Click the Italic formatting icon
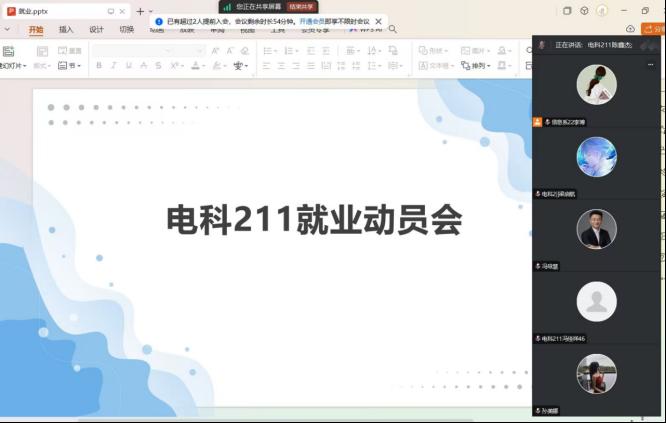This screenshot has height=423, width=666. [x=114, y=66]
